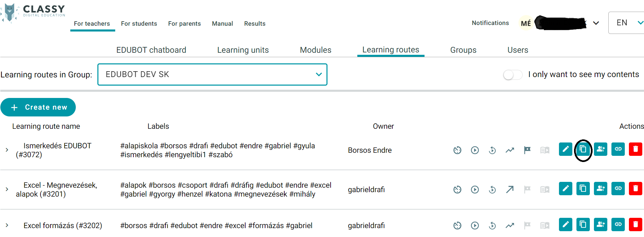Click the Create new button
This screenshot has width=644, height=237.
pos(38,107)
